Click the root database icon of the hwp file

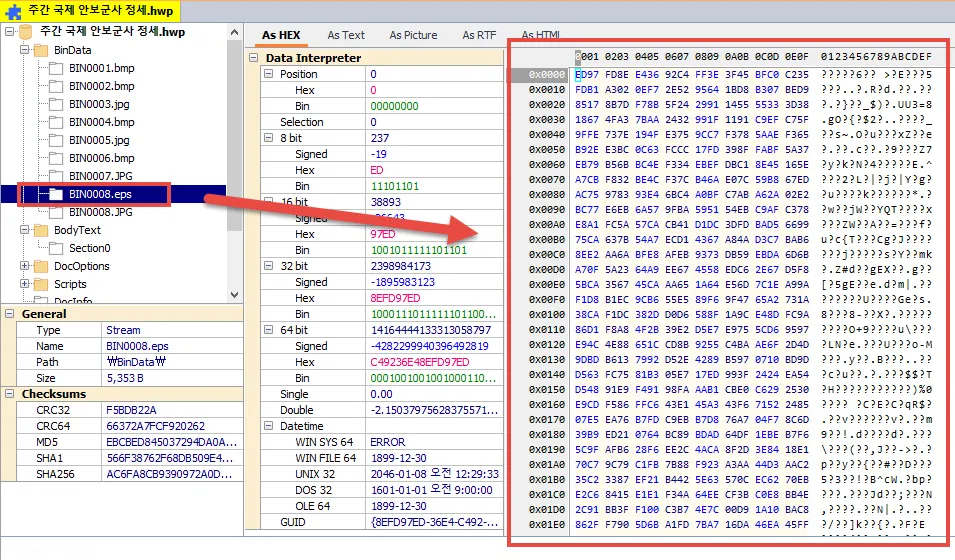click(26, 32)
